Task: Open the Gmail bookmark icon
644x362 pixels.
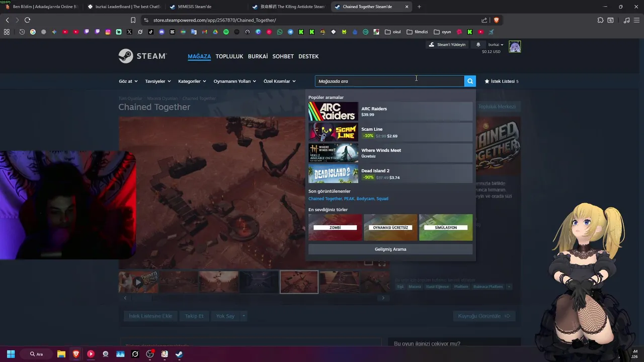Action: pos(204,32)
